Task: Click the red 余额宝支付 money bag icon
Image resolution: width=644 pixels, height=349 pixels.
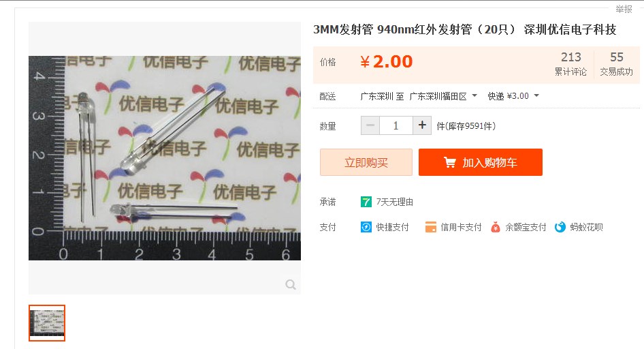Action: coord(496,227)
